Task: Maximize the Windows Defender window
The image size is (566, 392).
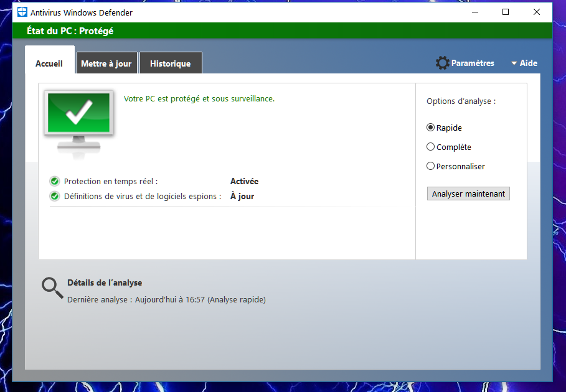Action: tap(506, 12)
